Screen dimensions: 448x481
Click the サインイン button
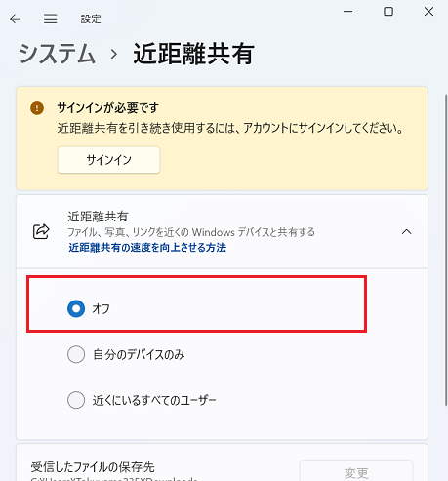pyautogui.click(x=108, y=160)
